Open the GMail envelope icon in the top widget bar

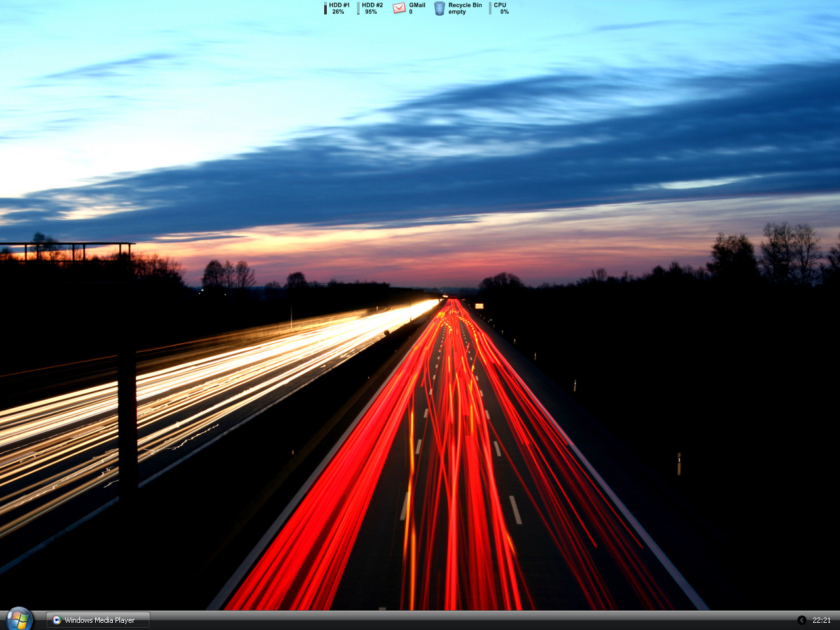(x=399, y=8)
